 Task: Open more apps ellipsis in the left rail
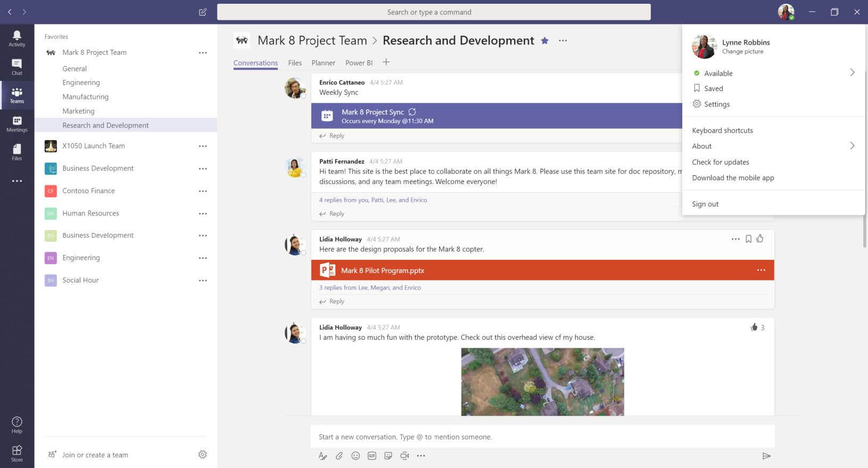17,181
